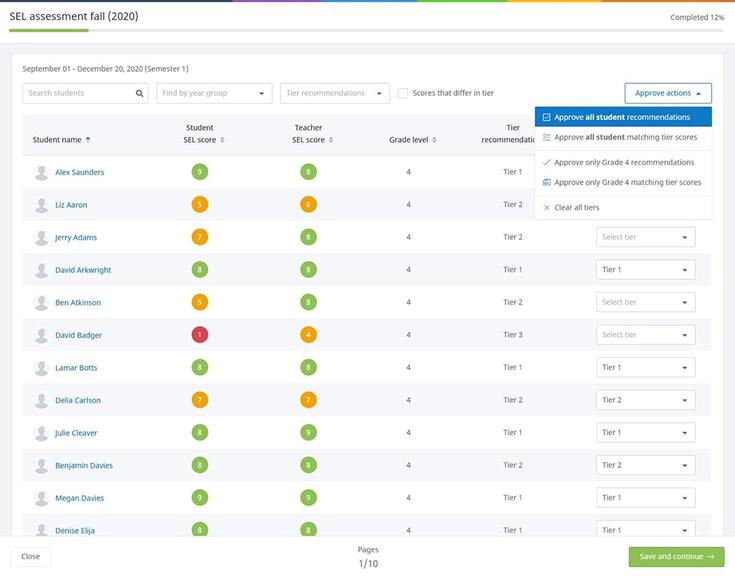Click the Close button
This screenshot has height=578, width=735.
(x=30, y=556)
